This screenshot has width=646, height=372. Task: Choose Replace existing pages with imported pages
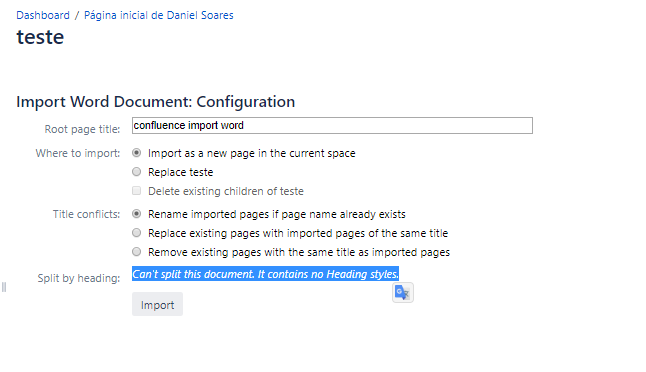coord(136,233)
